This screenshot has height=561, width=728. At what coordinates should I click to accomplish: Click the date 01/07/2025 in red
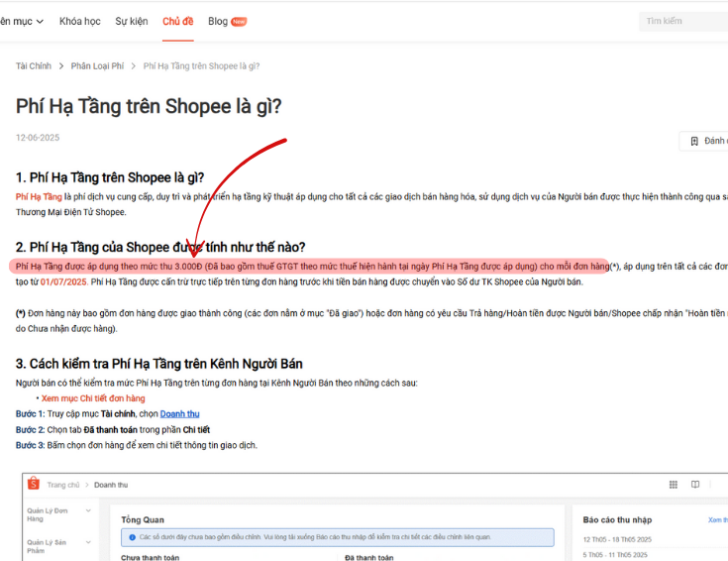pyautogui.click(x=63, y=282)
